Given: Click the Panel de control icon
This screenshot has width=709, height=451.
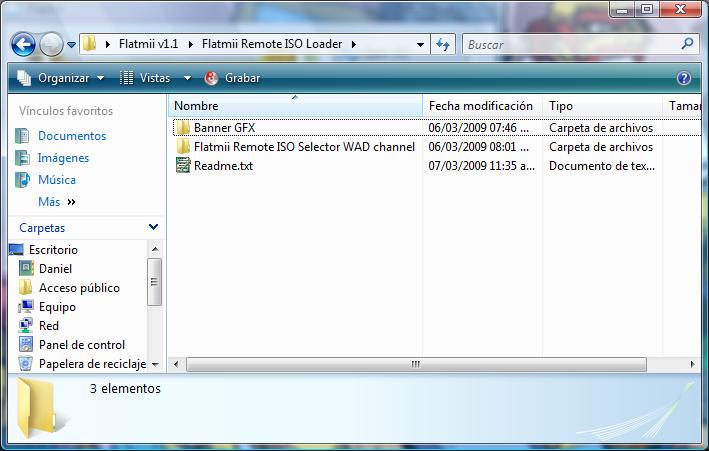Looking at the screenshot, I should 26,345.
